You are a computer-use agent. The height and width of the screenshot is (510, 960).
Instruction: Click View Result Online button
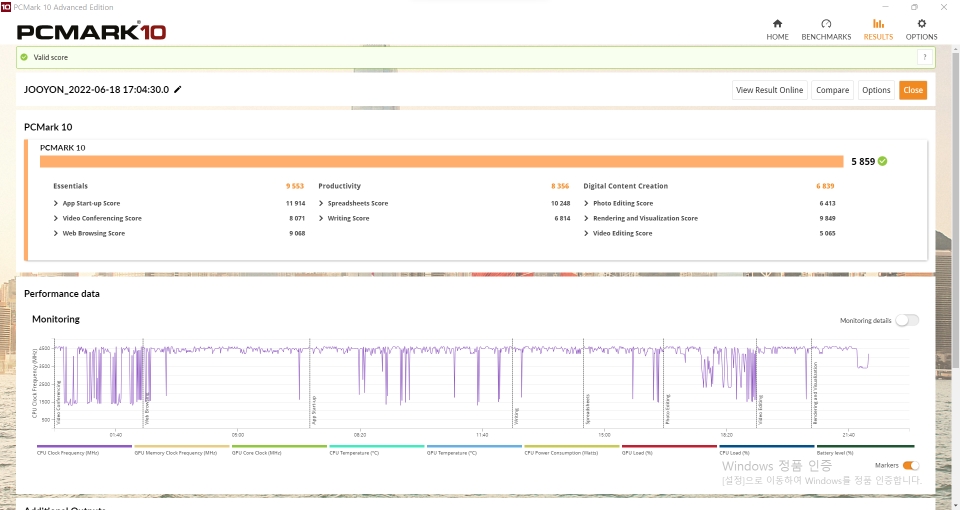[770, 90]
